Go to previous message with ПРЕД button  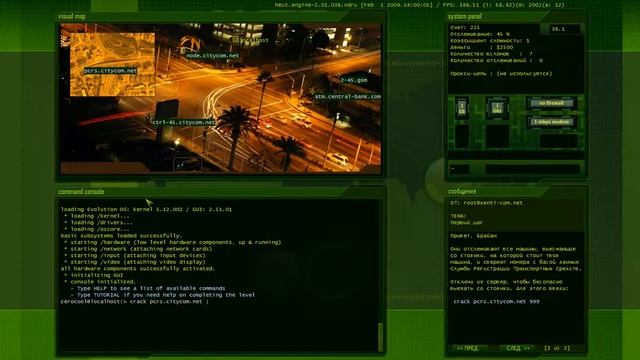(468, 348)
